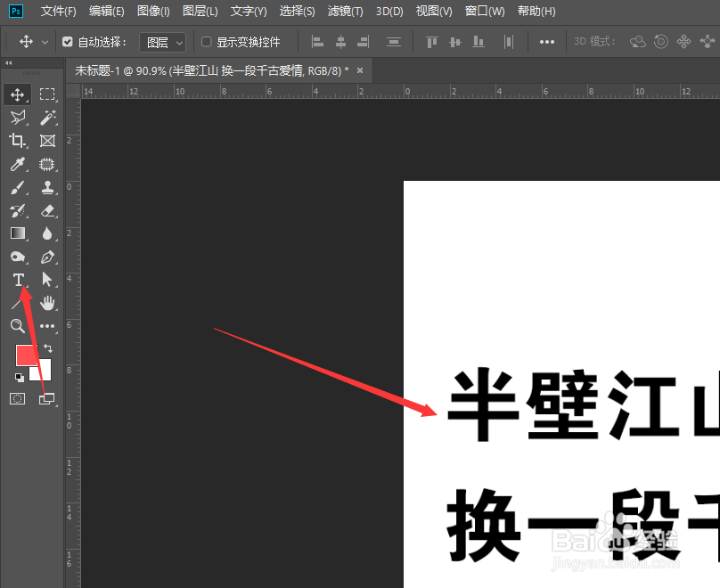720x588 pixels.
Task: Align horizontal centers
Action: click(x=340, y=42)
